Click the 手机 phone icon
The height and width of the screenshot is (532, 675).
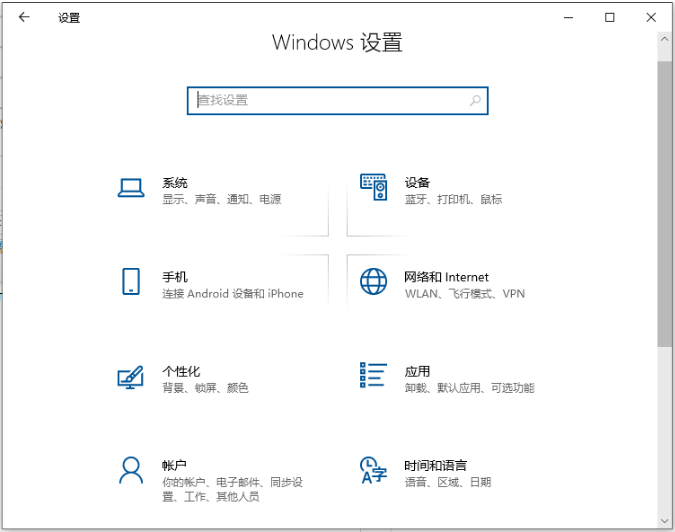pyautogui.click(x=130, y=281)
